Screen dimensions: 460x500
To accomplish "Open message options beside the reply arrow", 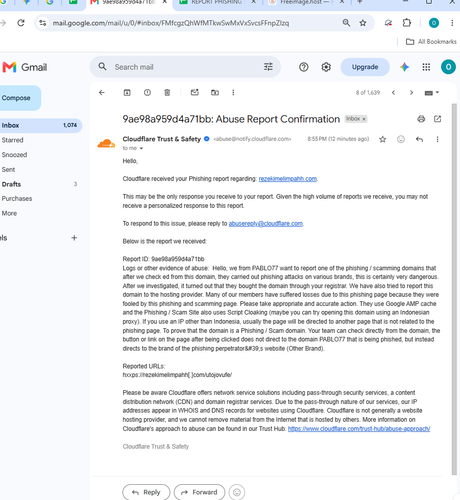I will click(x=437, y=139).
